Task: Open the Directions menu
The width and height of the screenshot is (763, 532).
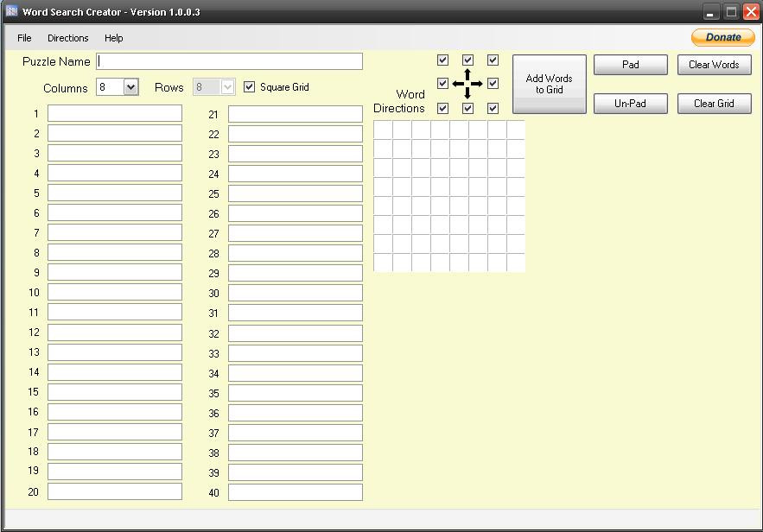Action: [68, 38]
